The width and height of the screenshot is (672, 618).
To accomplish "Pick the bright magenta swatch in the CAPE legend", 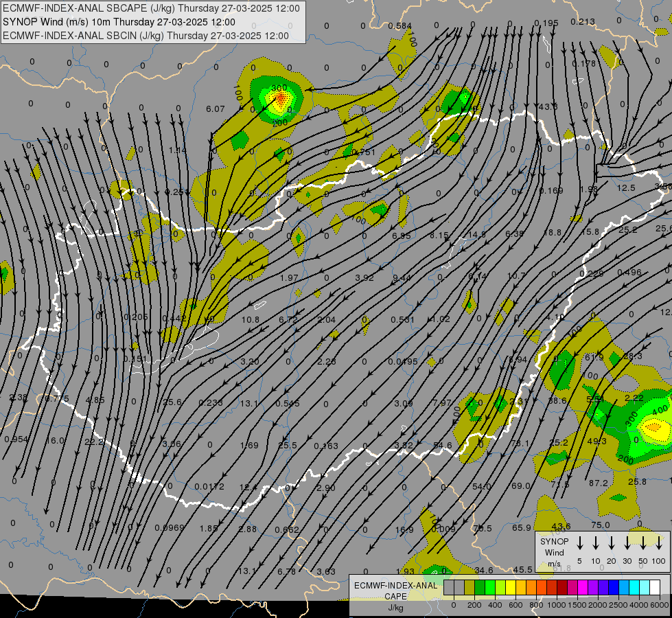I will pos(583,587).
